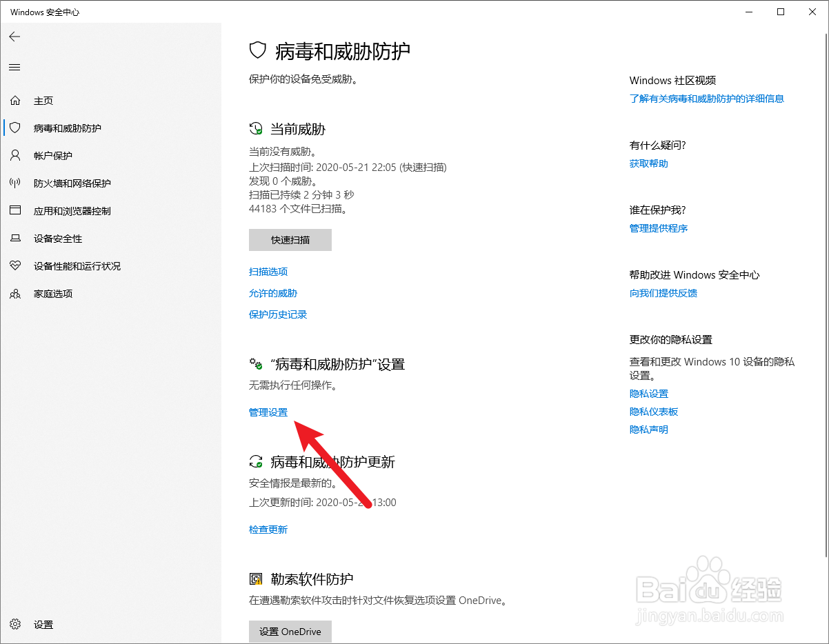The width and height of the screenshot is (829, 644).
Task: Click the home icon in the sidebar
Action: 15,101
